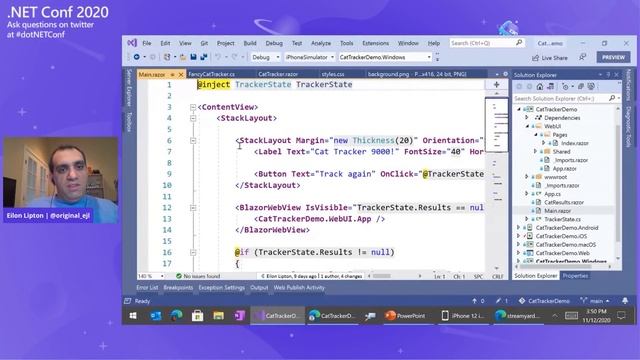Screen dimensions: 640x360
Task: Open File Explorer from the taskbar
Action: [x=218, y=316]
